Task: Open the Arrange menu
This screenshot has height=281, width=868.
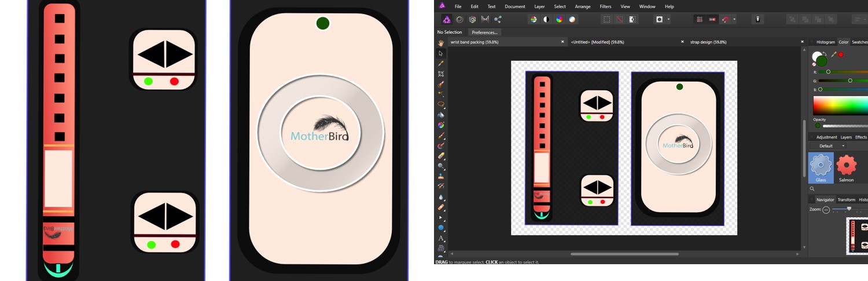Action: [x=583, y=6]
